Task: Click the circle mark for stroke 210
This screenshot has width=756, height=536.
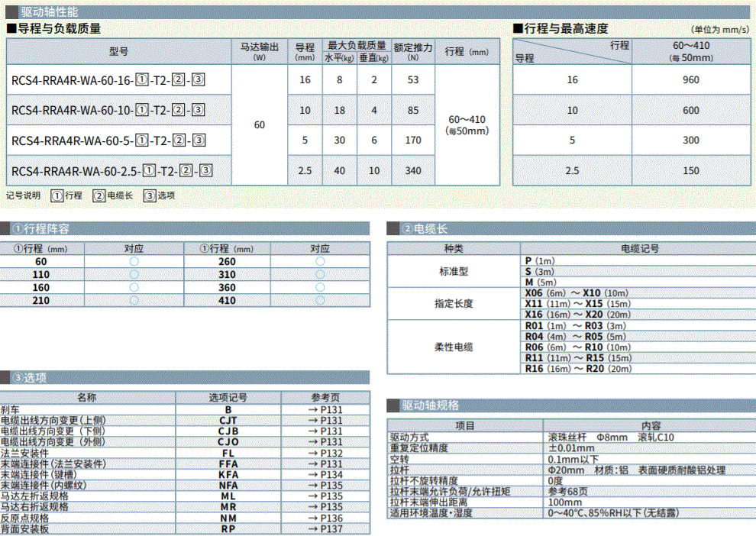Action: click(x=134, y=300)
